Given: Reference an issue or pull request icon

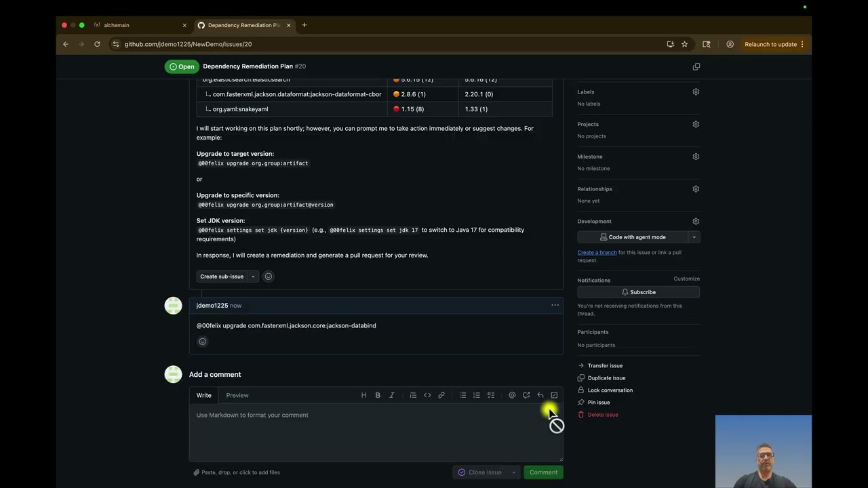Looking at the screenshot, I should (526, 395).
